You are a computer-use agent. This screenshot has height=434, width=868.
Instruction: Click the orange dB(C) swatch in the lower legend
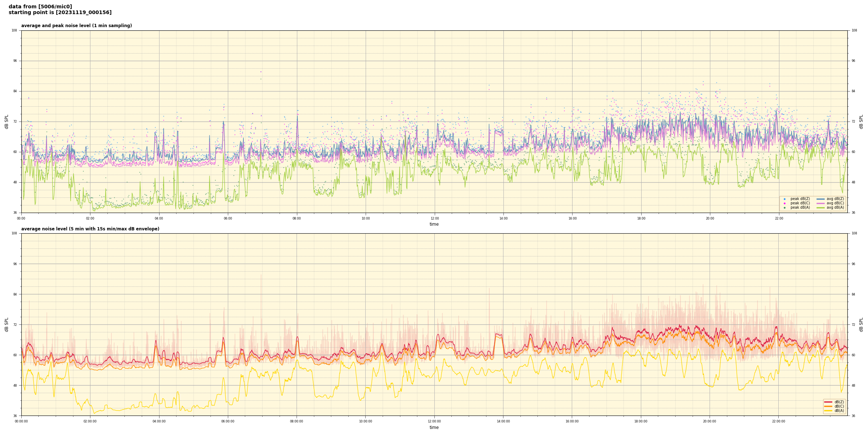click(828, 406)
